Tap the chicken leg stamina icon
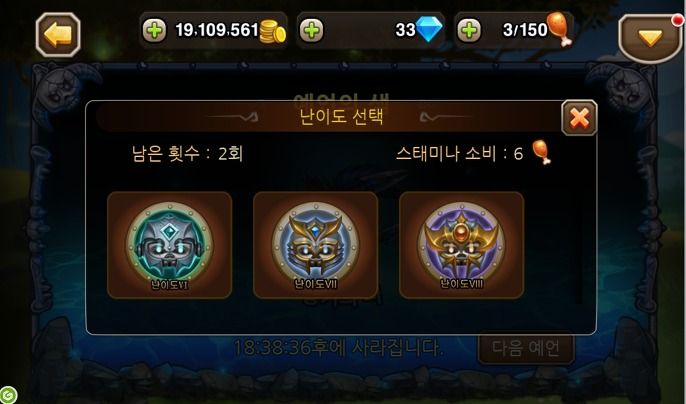686x404 pixels. tap(559, 28)
